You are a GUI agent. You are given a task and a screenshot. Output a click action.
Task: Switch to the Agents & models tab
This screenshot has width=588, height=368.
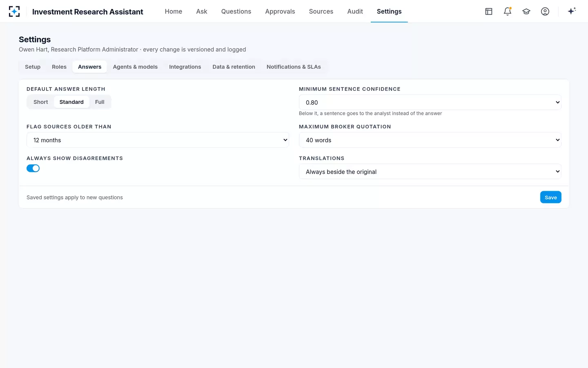(x=135, y=67)
